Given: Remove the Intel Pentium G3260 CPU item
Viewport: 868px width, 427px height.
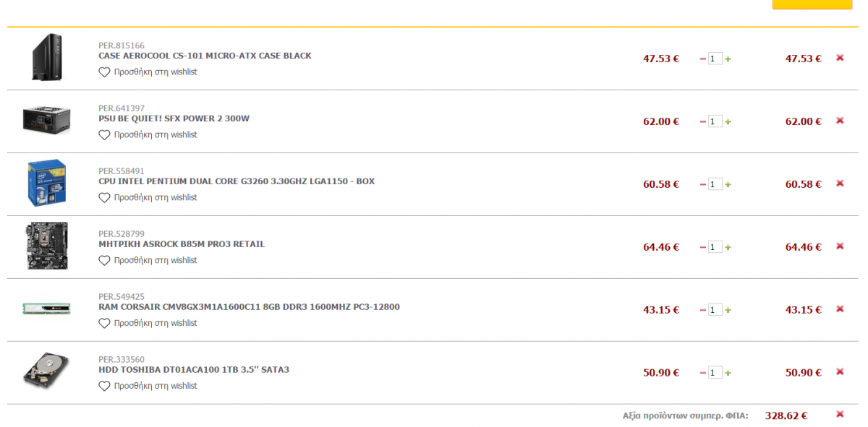Looking at the screenshot, I should [840, 184].
